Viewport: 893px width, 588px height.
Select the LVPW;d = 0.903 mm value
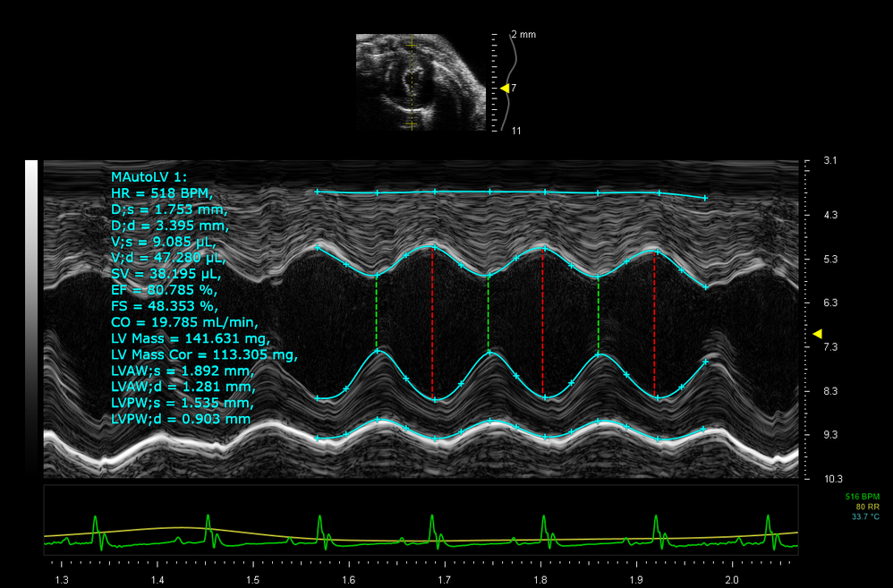click(181, 420)
